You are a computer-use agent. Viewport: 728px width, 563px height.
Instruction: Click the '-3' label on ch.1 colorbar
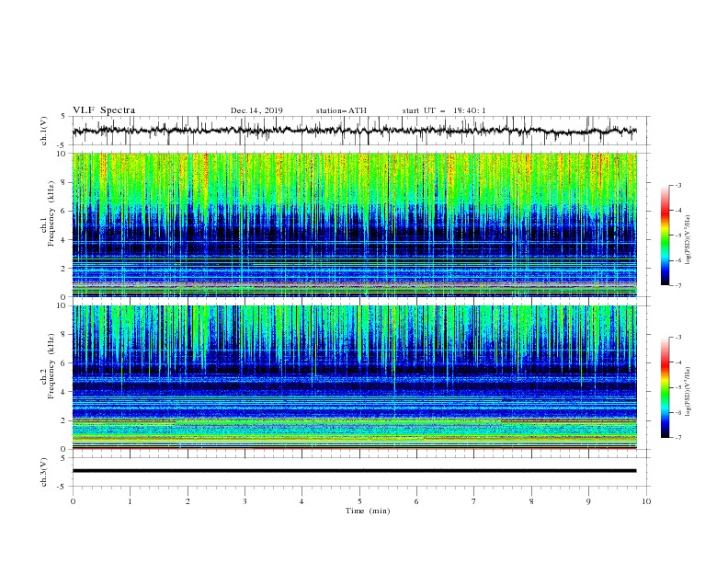pyautogui.click(x=677, y=185)
